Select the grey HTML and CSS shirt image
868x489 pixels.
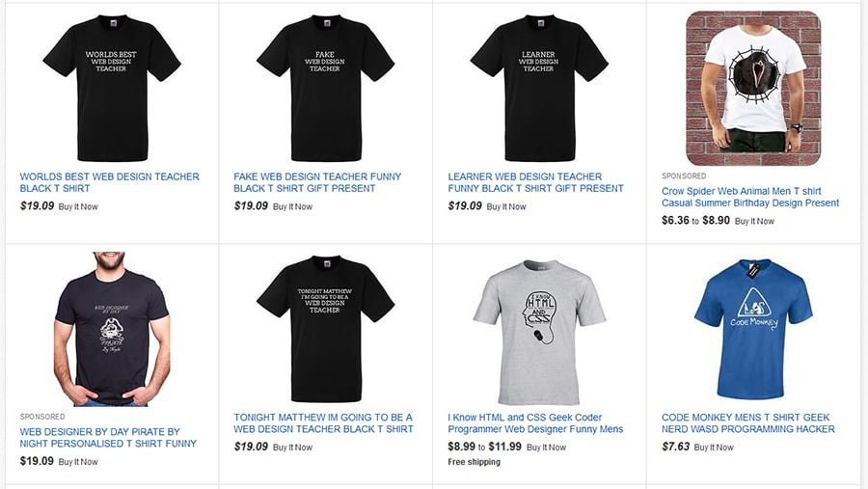pos(538,328)
